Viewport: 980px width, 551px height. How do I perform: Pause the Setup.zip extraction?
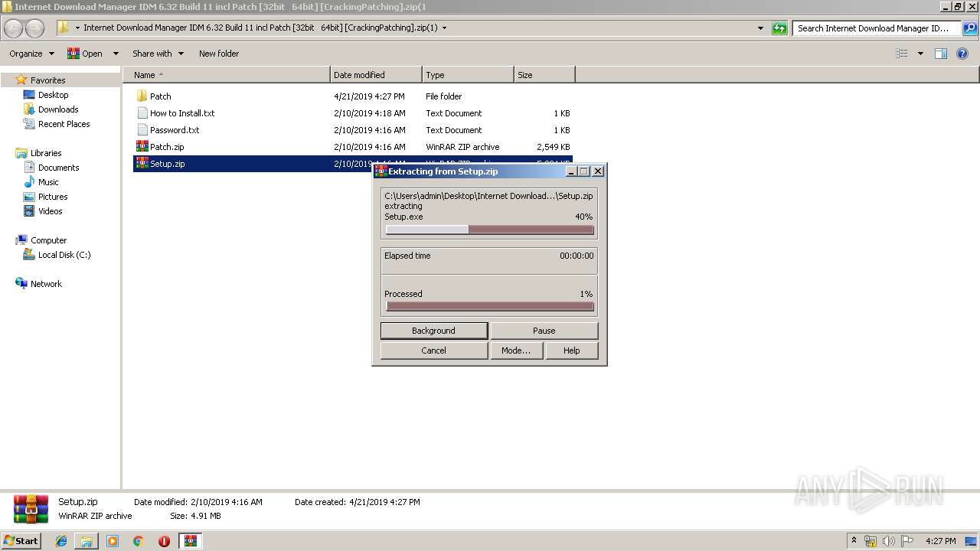pyautogui.click(x=544, y=331)
